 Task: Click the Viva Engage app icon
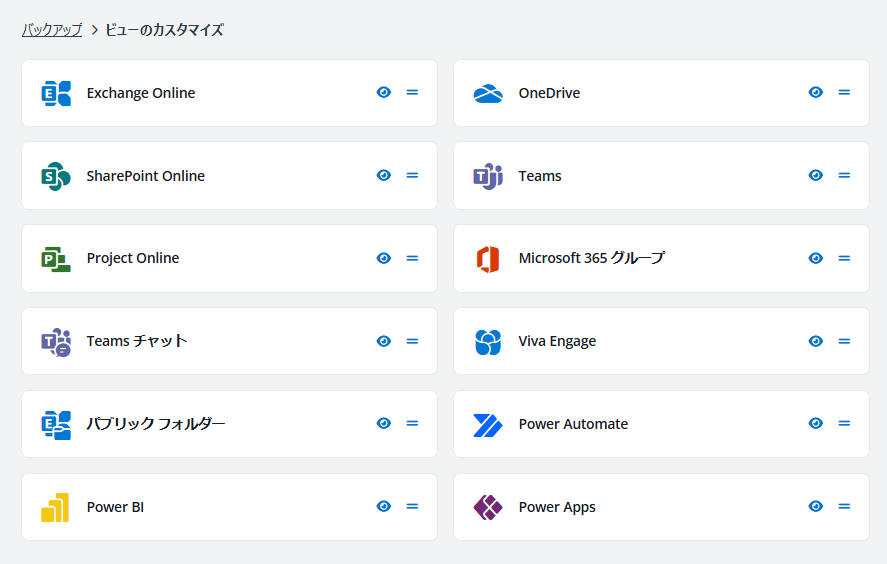[488, 342]
